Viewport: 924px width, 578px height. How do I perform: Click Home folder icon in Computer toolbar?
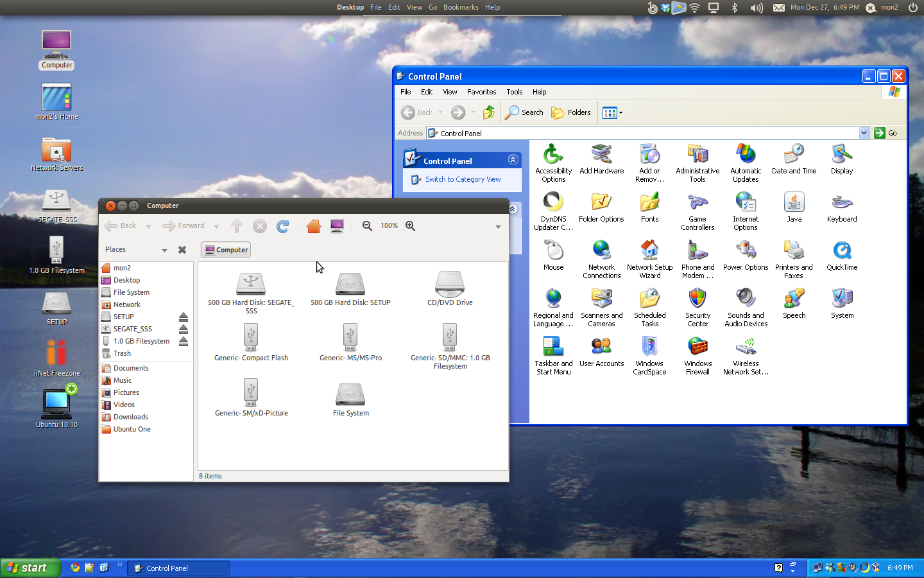click(314, 226)
